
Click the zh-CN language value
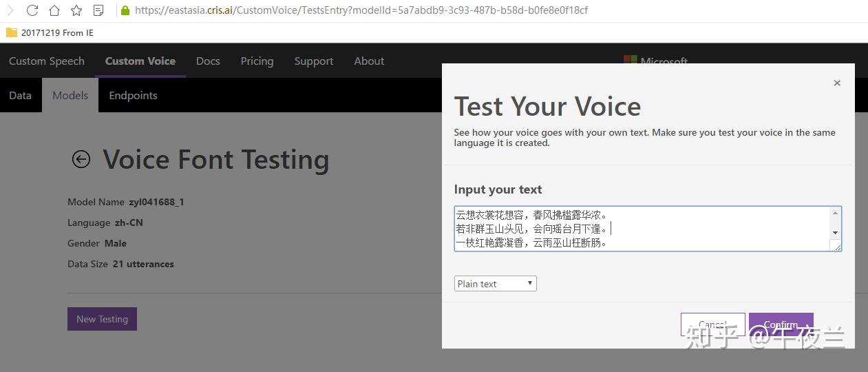point(129,223)
